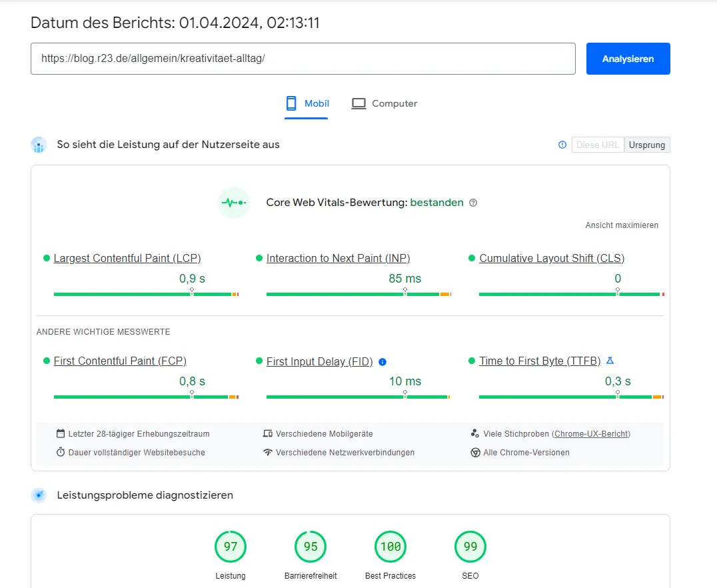Click the green status dot beside TTFB
717x588 pixels.
pyautogui.click(x=472, y=361)
